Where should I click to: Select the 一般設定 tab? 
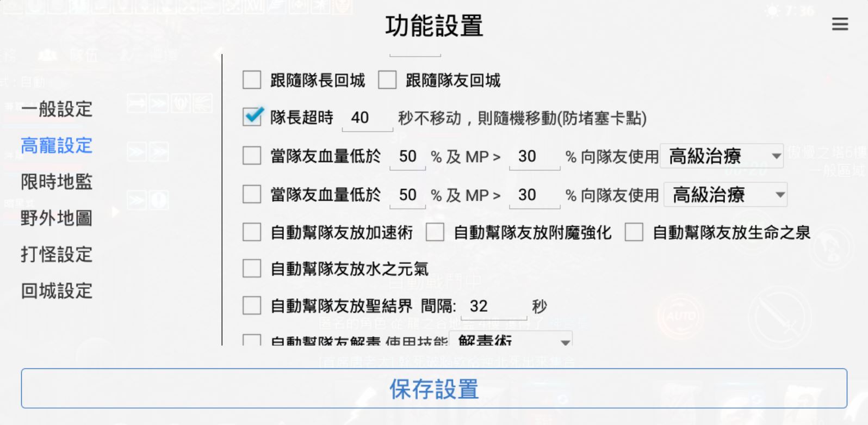(57, 109)
